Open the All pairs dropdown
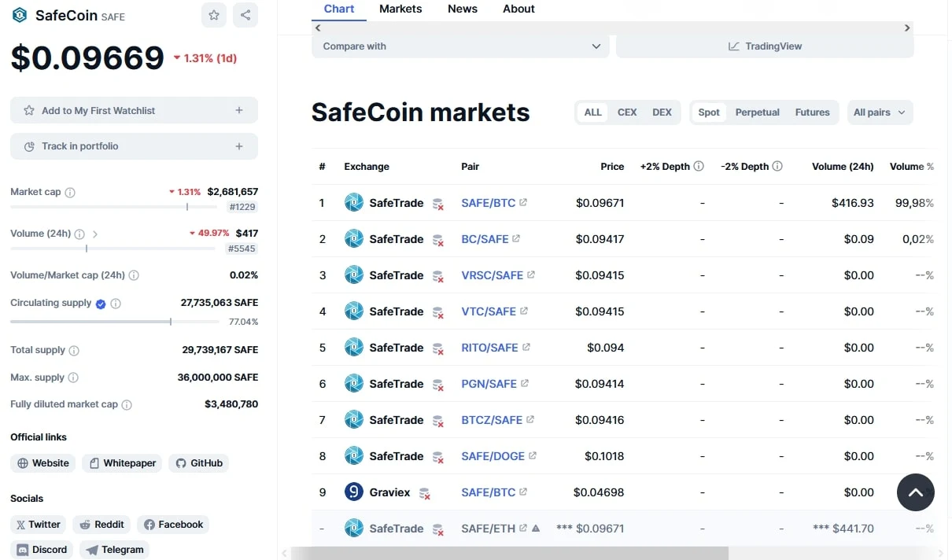This screenshot has width=952, height=560. (x=880, y=112)
